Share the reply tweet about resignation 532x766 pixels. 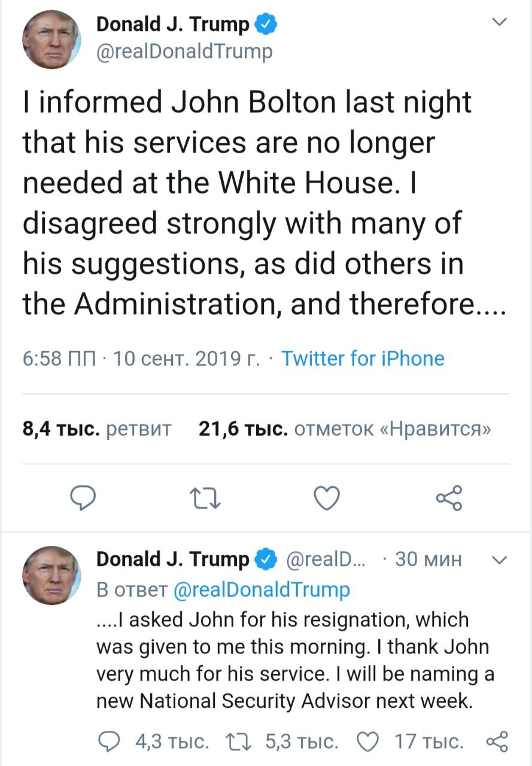[497, 742]
